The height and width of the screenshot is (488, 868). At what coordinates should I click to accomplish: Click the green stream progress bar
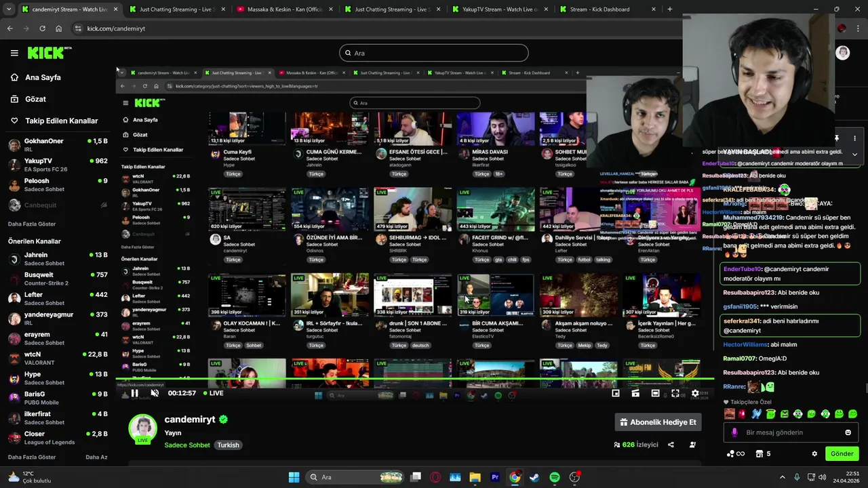coord(415,379)
